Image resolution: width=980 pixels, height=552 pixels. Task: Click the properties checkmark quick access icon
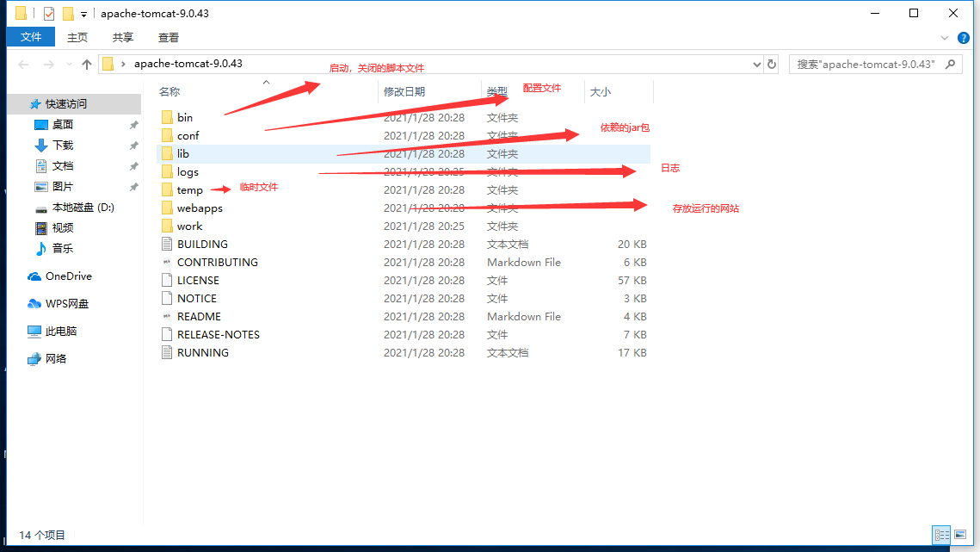pos(49,13)
